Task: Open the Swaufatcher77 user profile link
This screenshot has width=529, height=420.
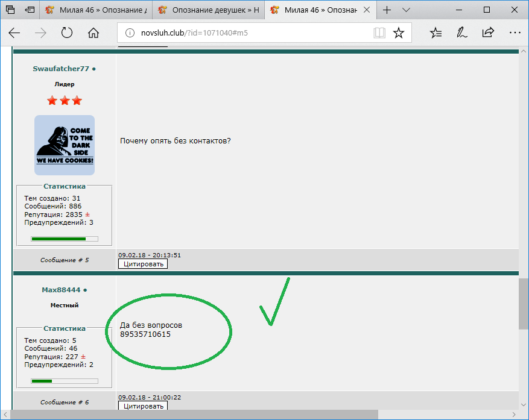Action: point(60,69)
